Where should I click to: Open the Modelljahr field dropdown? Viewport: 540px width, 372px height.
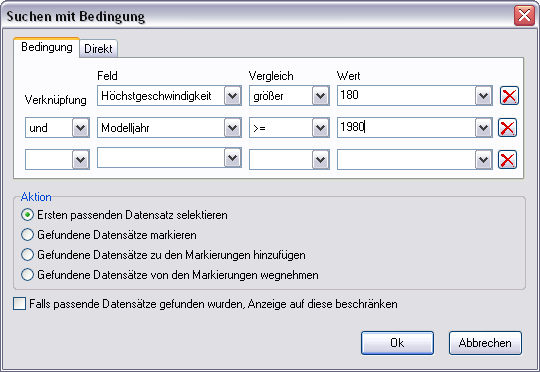point(232,128)
